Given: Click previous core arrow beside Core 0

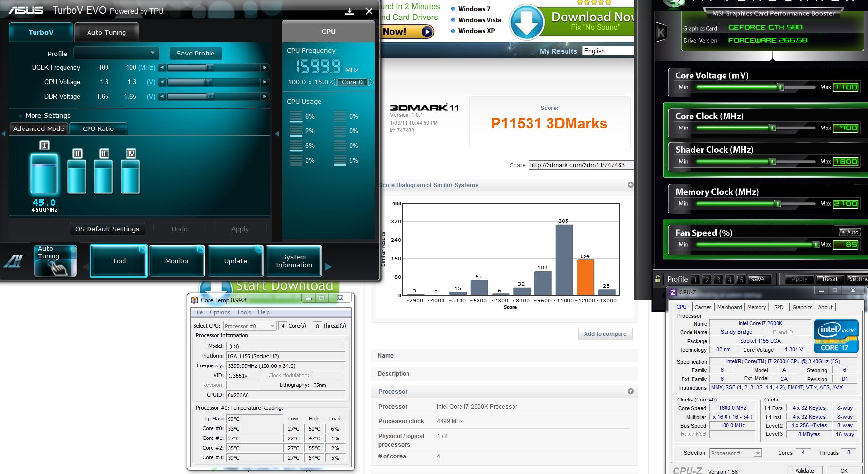Looking at the screenshot, I should point(333,82).
